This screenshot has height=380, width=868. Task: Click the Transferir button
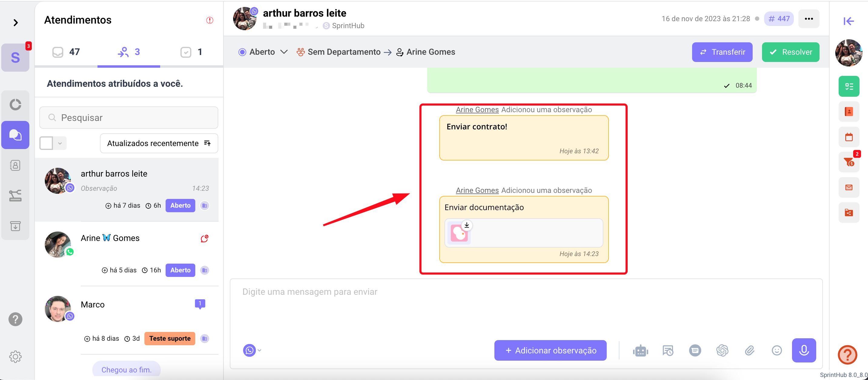tap(722, 52)
